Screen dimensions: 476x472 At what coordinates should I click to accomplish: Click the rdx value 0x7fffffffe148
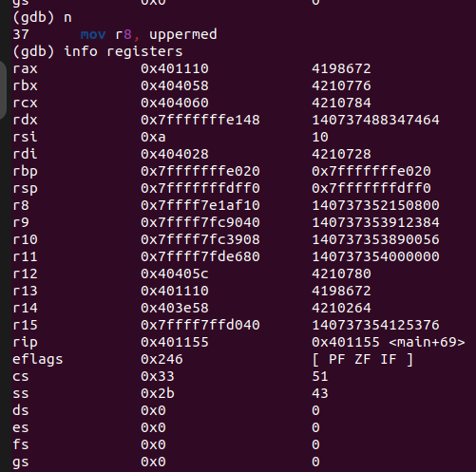pyautogui.click(x=200, y=120)
